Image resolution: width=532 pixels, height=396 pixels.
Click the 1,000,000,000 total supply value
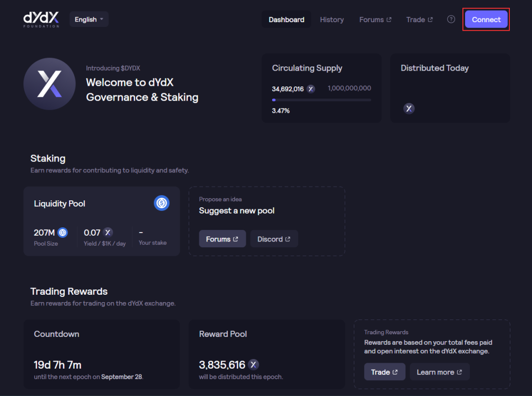coord(349,88)
